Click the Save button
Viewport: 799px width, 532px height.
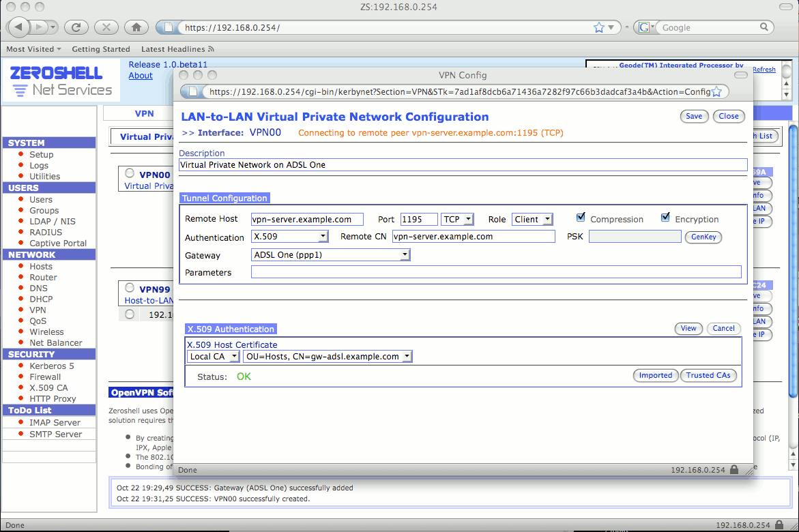pos(694,116)
